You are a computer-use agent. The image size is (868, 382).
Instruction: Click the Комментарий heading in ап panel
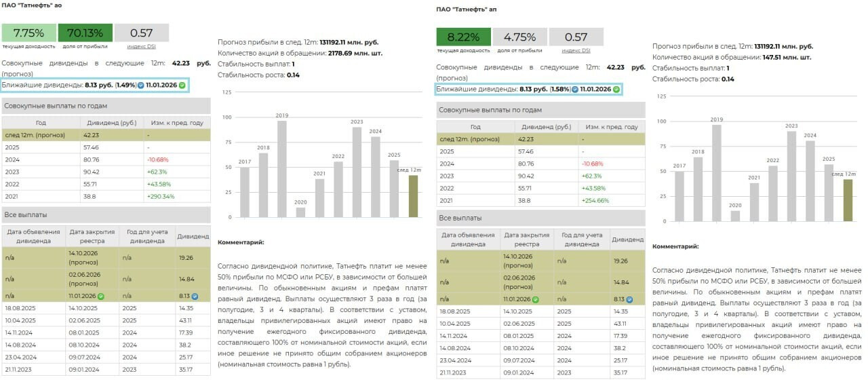(675, 246)
